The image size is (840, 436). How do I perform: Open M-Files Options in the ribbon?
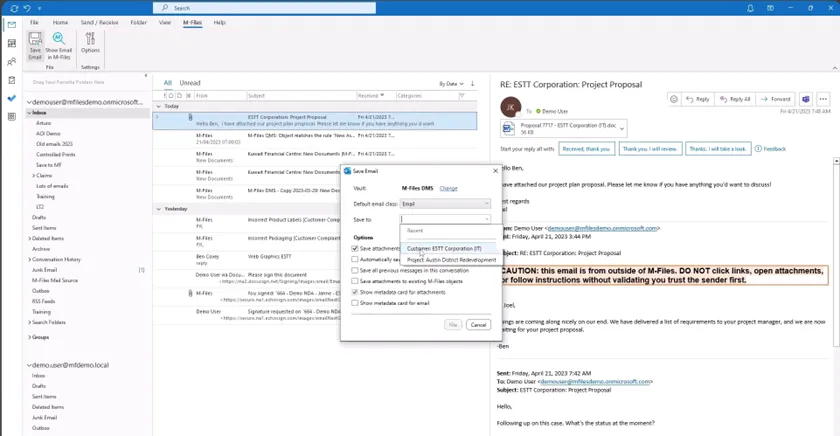click(x=90, y=43)
